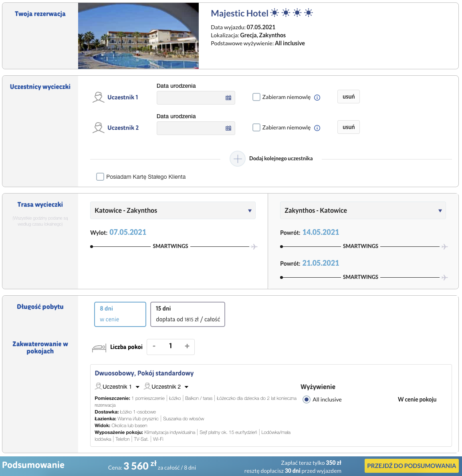
Task: Select the 8 dni stay option
Action: point(120,314)
